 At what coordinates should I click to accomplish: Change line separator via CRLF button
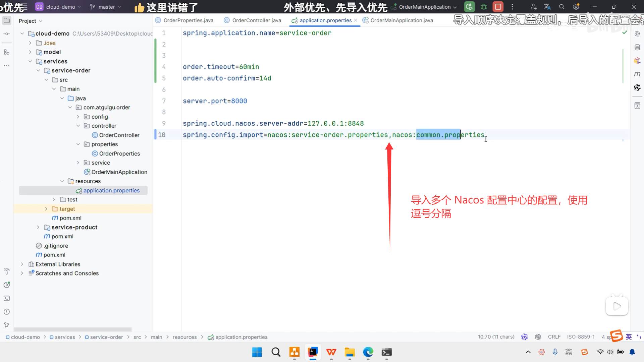[x=554, y=337]
